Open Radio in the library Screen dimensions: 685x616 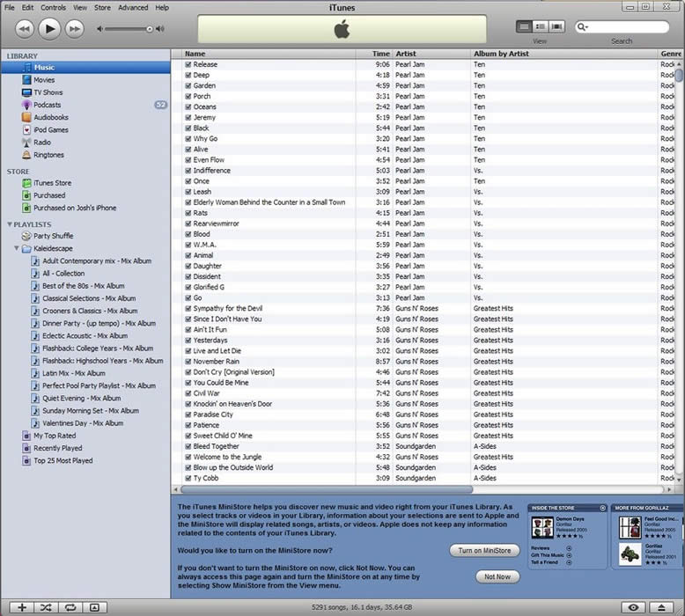point(42,143)
